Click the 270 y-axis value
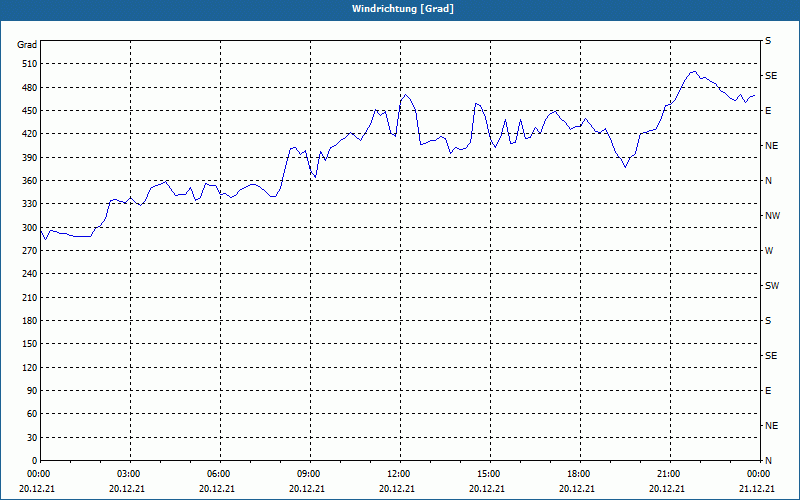 30,251
